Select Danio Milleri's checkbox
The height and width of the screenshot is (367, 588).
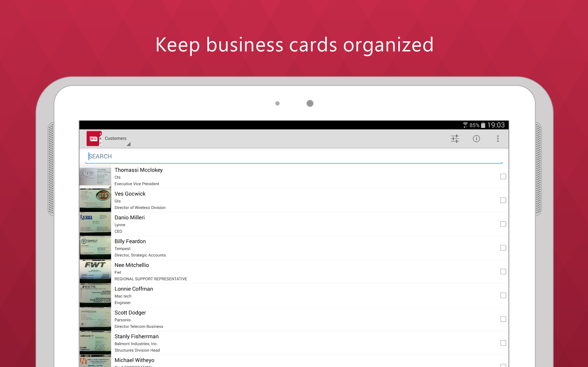[503, 224]
